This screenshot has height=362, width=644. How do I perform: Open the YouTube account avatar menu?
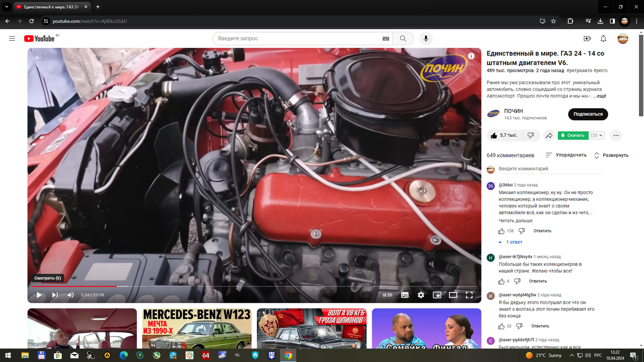pyautogui.click(x=623, y=39)
